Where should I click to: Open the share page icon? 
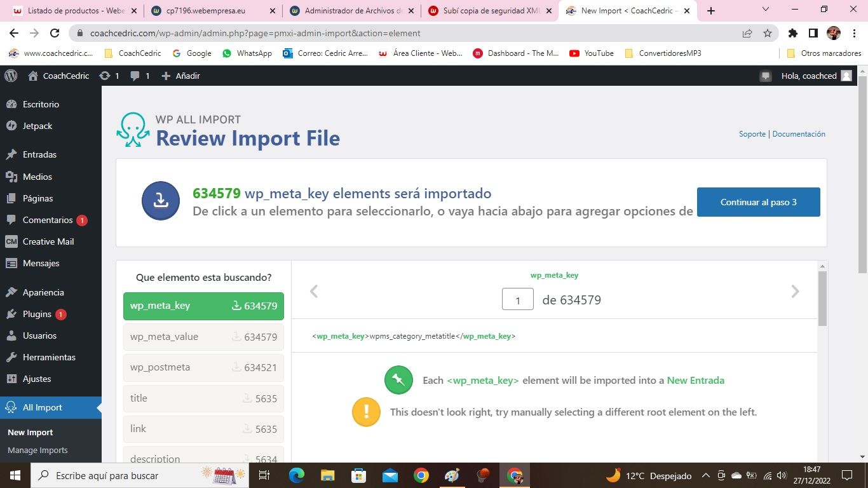[747, 33]
